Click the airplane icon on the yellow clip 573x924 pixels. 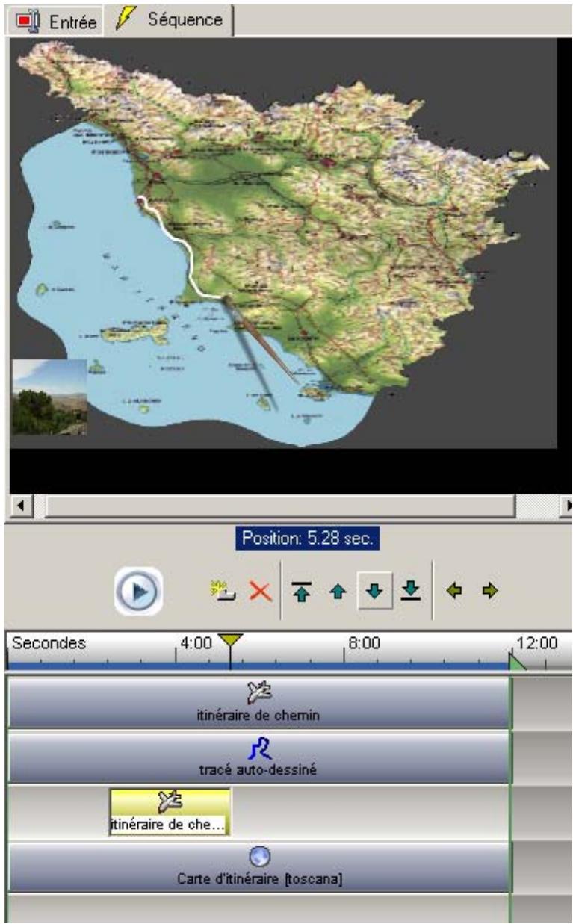pos(172,803)
